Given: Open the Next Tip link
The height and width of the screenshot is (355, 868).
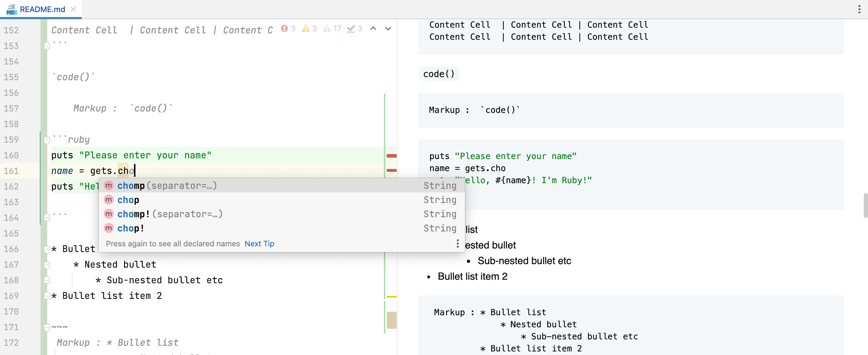Looking at the screenshot, I should tap(259, 244).
